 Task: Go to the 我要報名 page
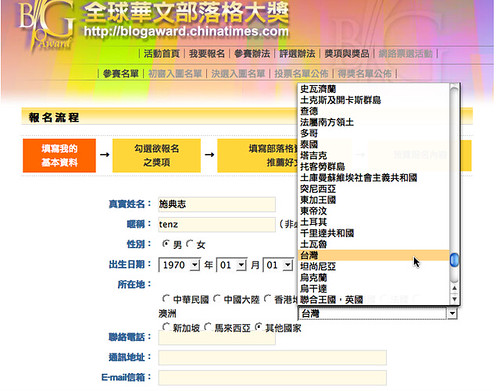[x=207, y=53]
